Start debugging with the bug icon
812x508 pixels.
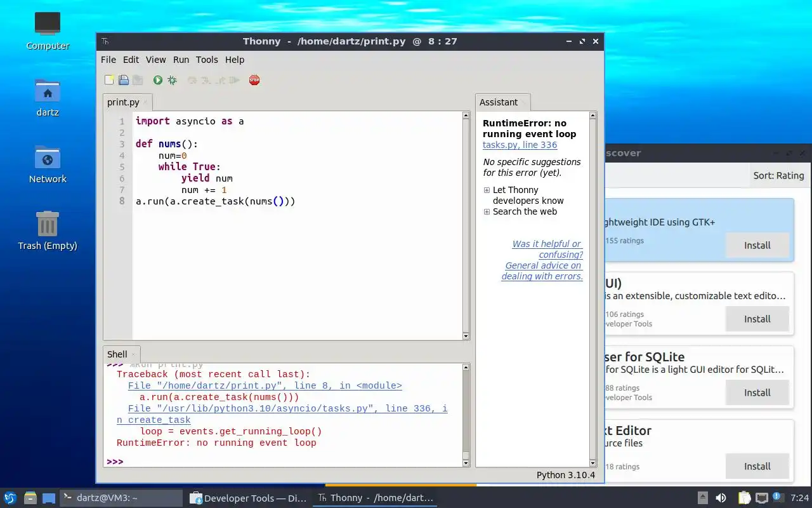click(173, 80)
